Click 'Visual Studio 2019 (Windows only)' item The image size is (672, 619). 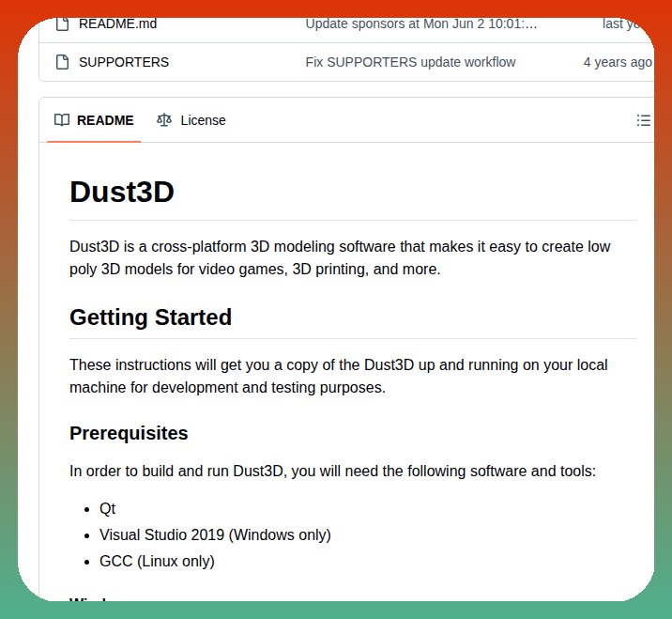[x=215, y=534]
